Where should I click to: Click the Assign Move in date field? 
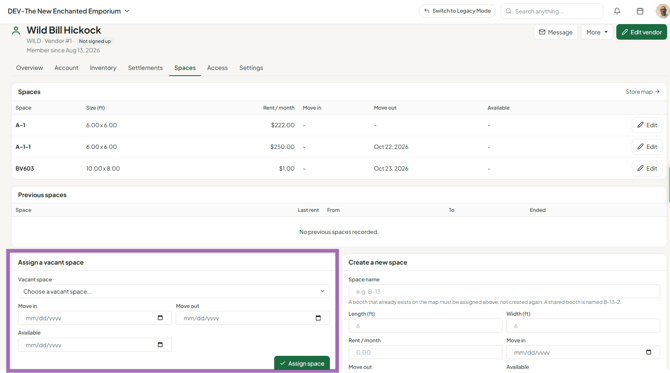click(x=94, y=318)
